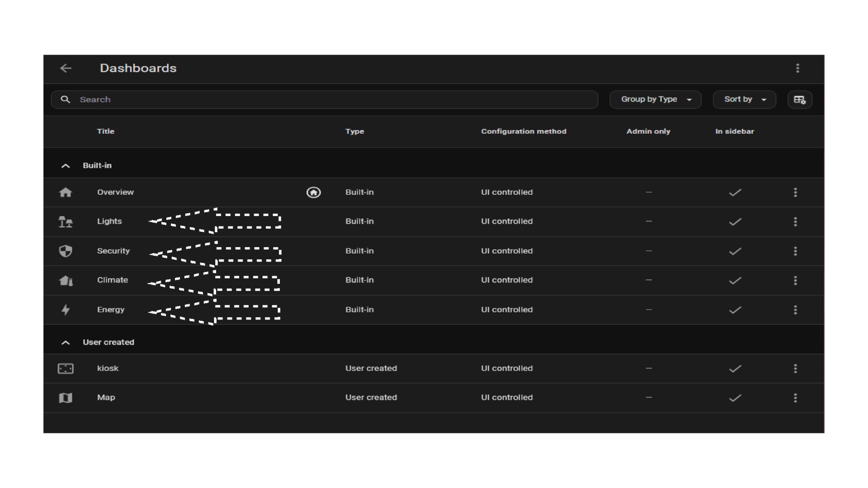Click the default dashboard badge on Overview
Image resolution: width=868 pixels, height=488 pixels.
point(313,192)
